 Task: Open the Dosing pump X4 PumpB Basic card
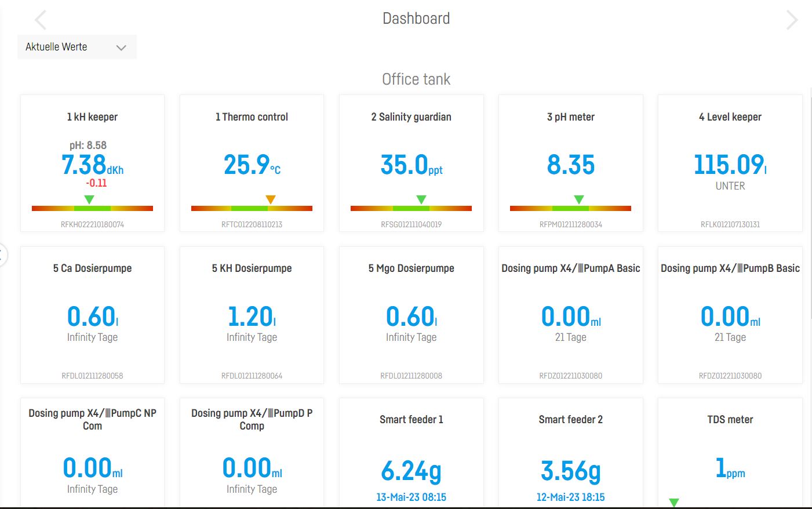point(730,315)
